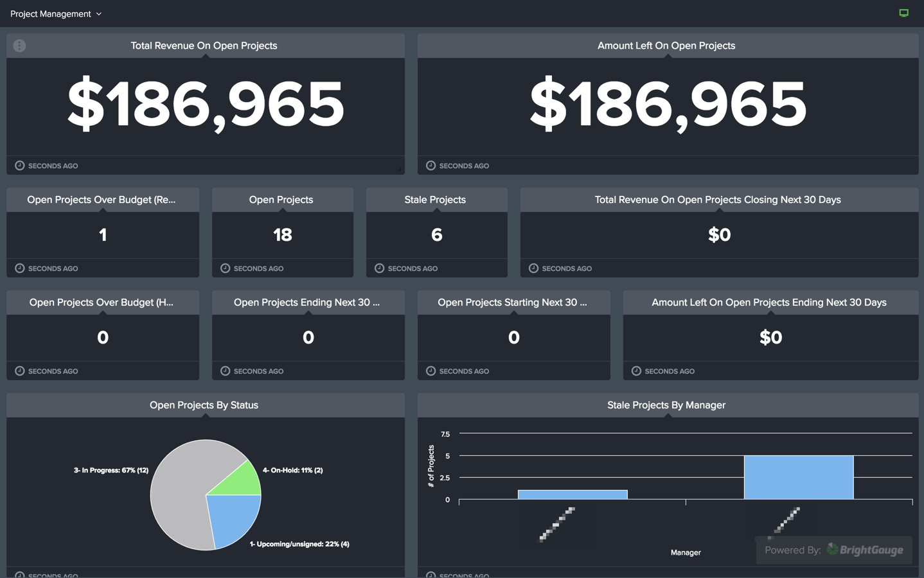This screenshot has height=578, width=924.
Task: Open the three-dot menu on Total Revenue gauge
Action: tap(19, 46)
